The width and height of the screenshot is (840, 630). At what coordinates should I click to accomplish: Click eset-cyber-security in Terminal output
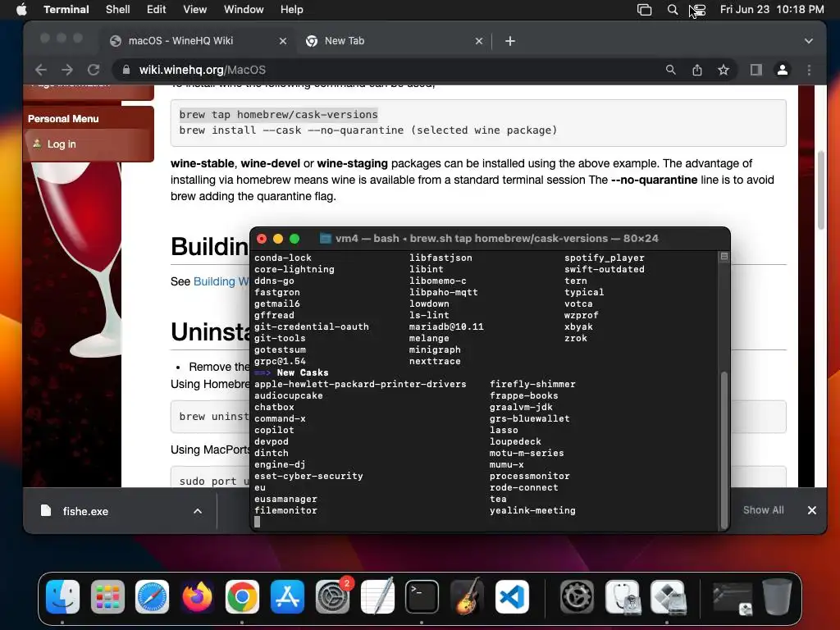(x=308, y=477)
